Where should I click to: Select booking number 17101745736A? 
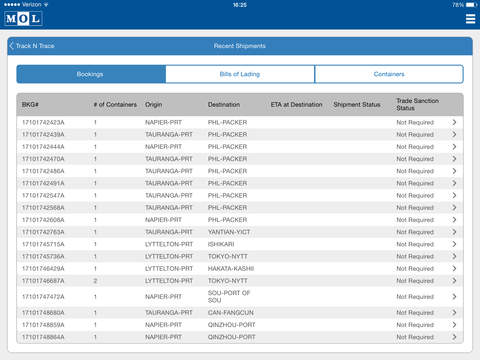coord(43,256)
